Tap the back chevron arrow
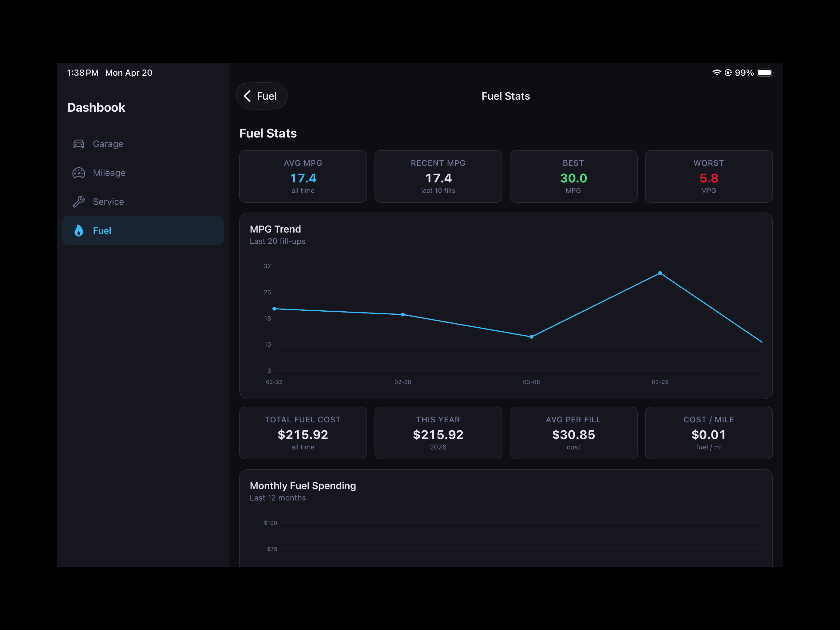The height and width of the screenshot is (630, 840). pos(247,96)
